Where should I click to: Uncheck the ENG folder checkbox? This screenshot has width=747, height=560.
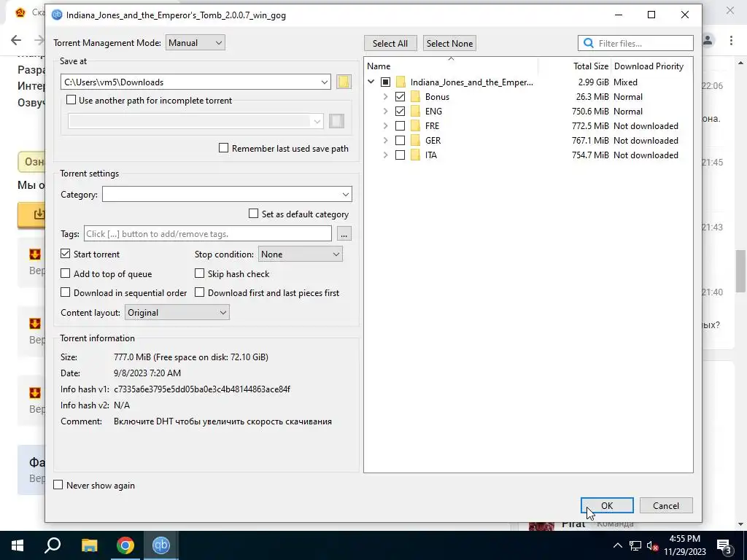click(x=400, y=112)
